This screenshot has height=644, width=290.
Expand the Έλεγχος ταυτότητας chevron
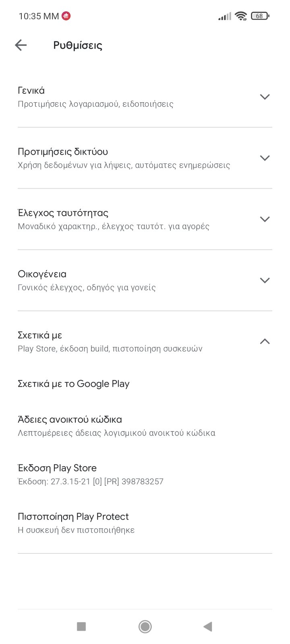click(x=265, y=219)
